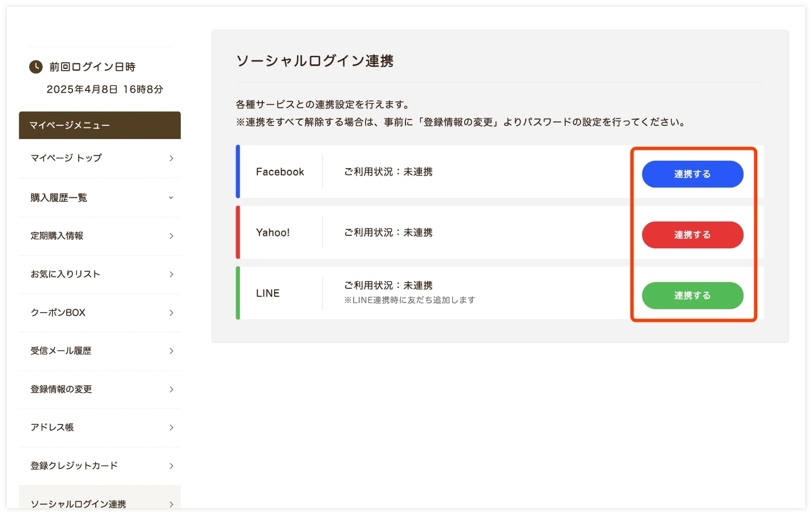Click the clock icon beside 前回ログイン日時
This screenshot has height=515, width=812.
click(x=36, y=67)
